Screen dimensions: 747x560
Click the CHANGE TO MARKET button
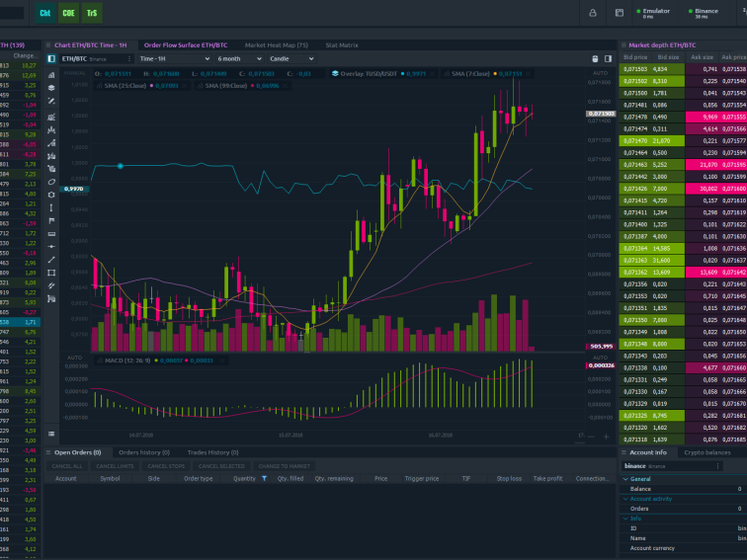click(285, 466)
